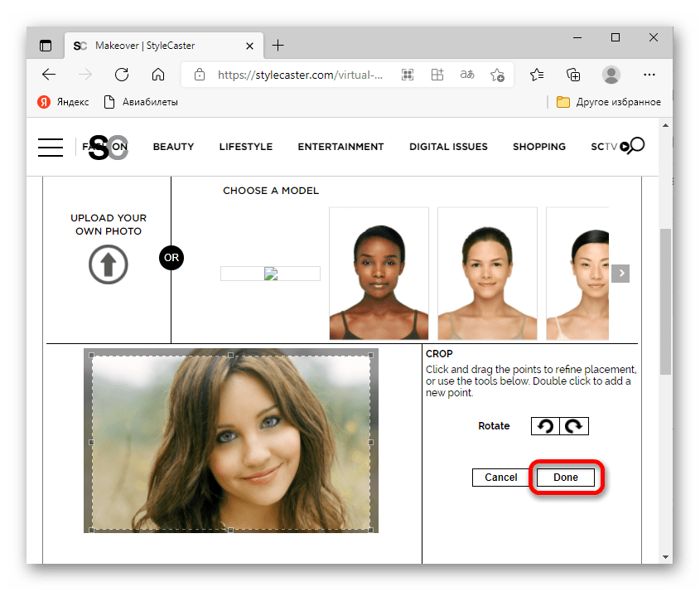This screenshot has width=700, height=616.
Task: Open the favorites list
Action: click(x=537, y=75)
